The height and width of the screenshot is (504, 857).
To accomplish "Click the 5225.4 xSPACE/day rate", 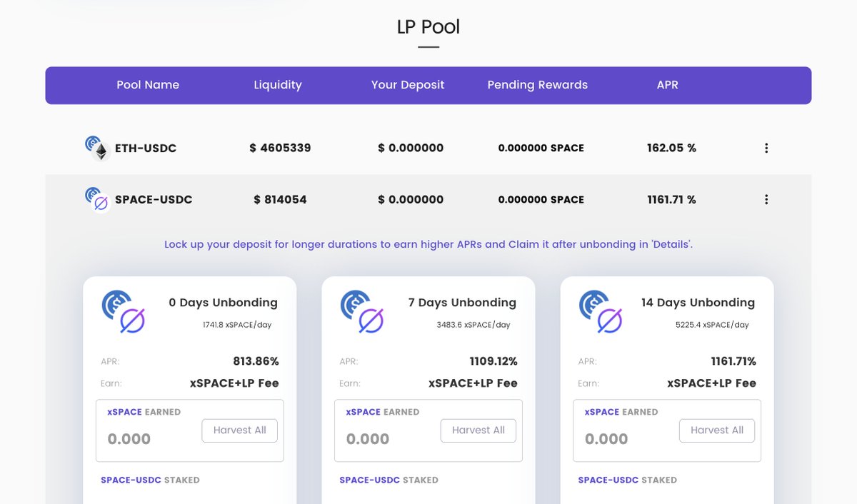I will pyautogui.click(x=712, y=325).
